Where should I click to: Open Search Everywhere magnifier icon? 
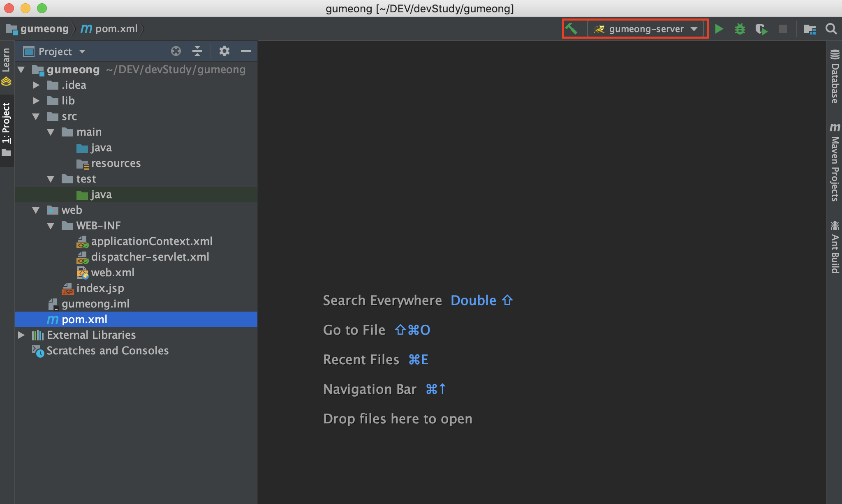point(831,29)
